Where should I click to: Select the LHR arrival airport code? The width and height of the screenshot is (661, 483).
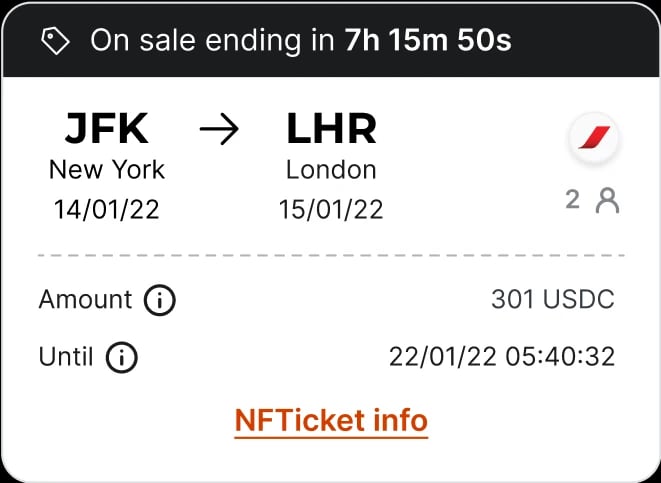click(331, 129)
